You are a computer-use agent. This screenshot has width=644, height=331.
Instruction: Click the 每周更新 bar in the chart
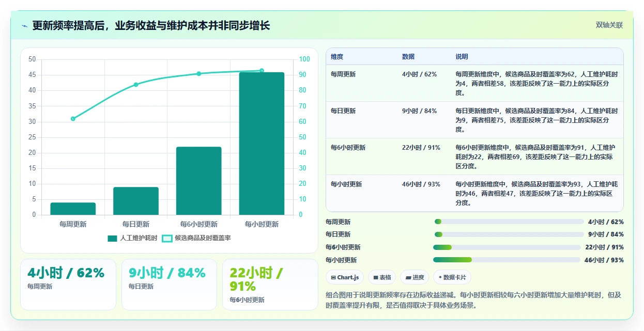click(73, 209)
